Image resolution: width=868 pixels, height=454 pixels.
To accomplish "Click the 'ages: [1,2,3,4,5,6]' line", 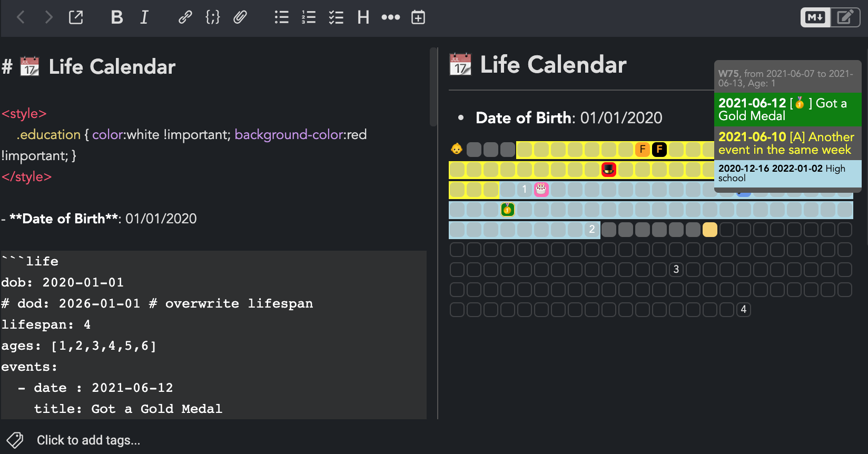I will point(79,346).
